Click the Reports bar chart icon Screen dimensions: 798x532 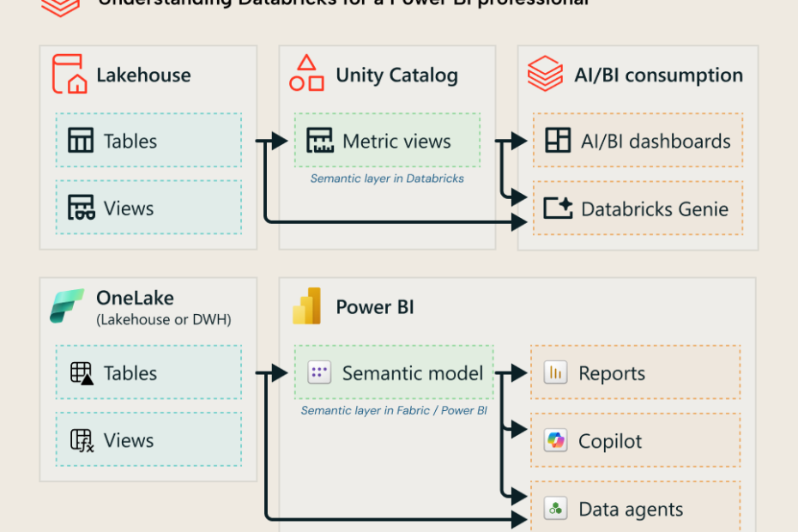click(556, 373)
